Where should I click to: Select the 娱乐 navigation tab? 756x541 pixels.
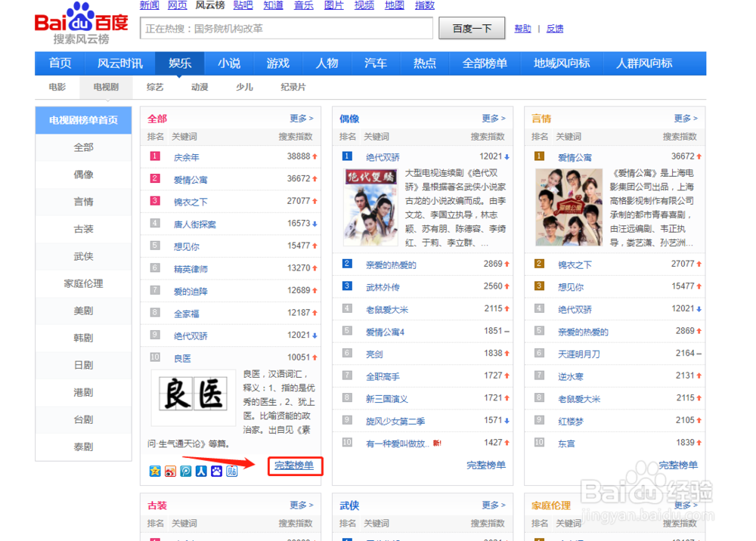click(x=180, y=63)
